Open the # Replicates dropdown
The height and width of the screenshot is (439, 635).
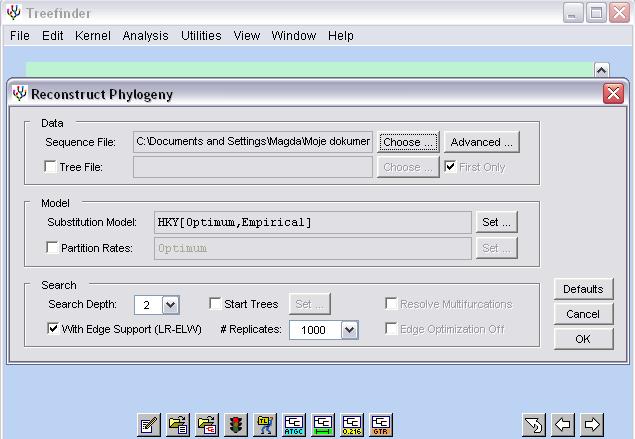pos(349,330)
